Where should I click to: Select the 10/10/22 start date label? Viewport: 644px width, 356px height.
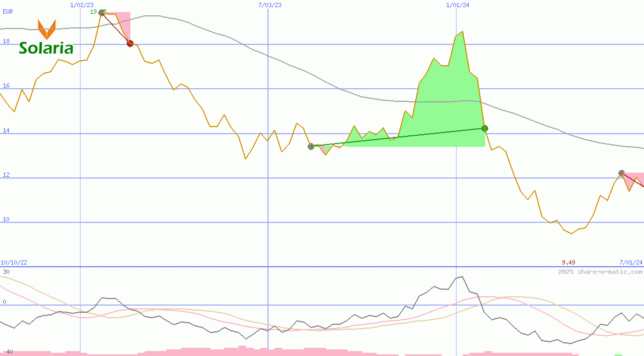click(x=14, y=263)
